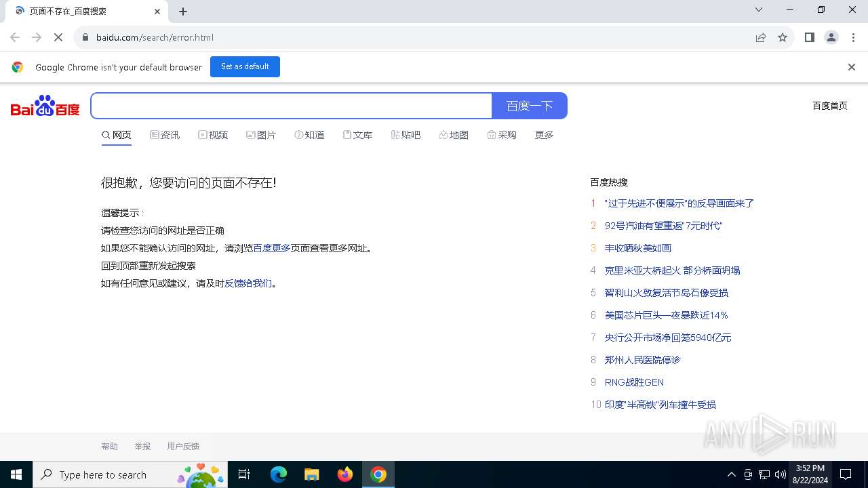868x488 pixels.
Task: Open Task View on the taskbar
Action: click(244, 474)
